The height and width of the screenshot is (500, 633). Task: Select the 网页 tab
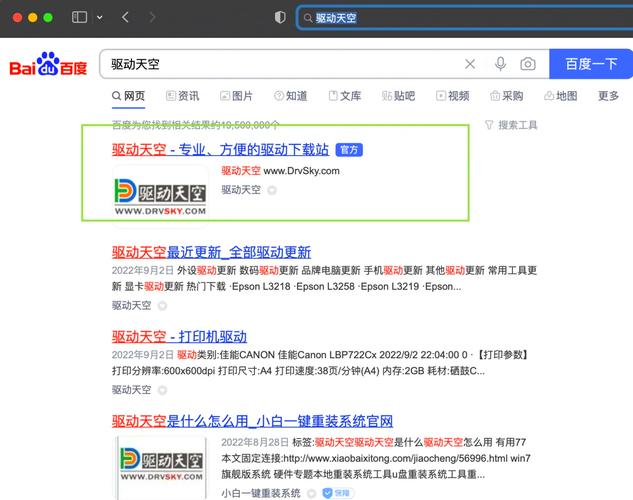[x=128, y=96]
